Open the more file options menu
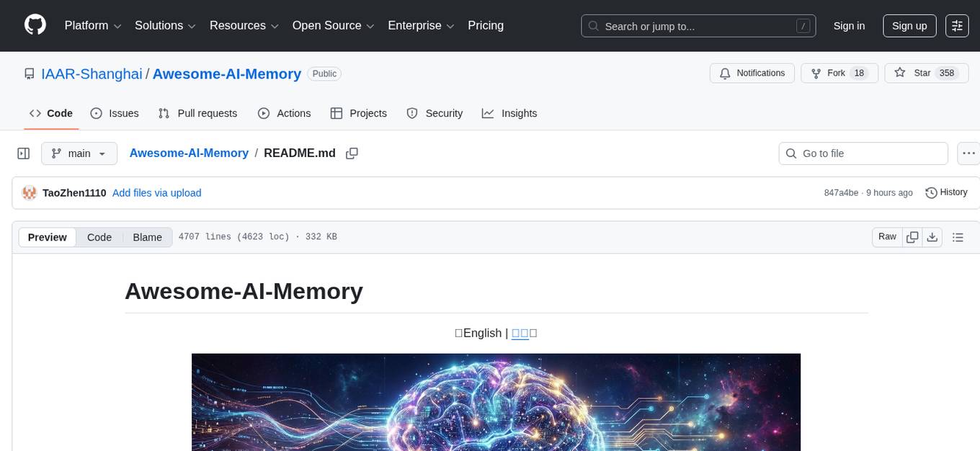The width and height of the screenshot is (980, 451). (x=968, y=153)
